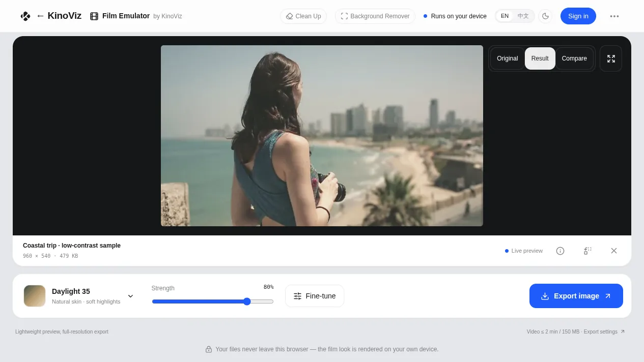
Task: Toggle dark mode with the moon icon
Action: [x=545, y=16]
